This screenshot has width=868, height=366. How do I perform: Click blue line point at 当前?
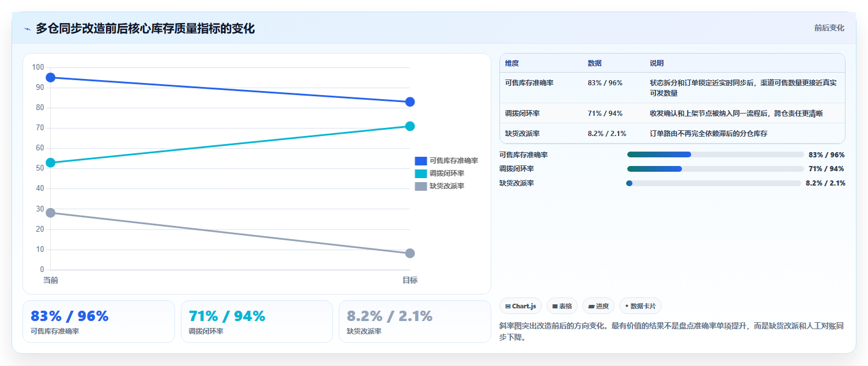pyautogui.click(x=51, y=77)
